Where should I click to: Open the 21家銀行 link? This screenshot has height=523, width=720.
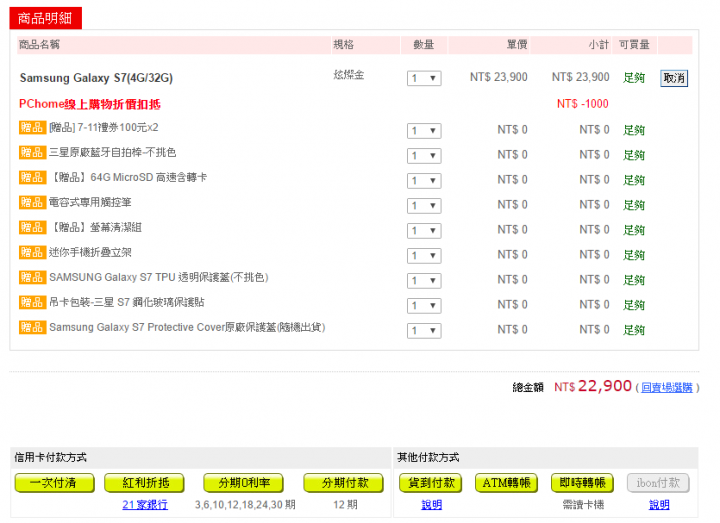point(145,505)
